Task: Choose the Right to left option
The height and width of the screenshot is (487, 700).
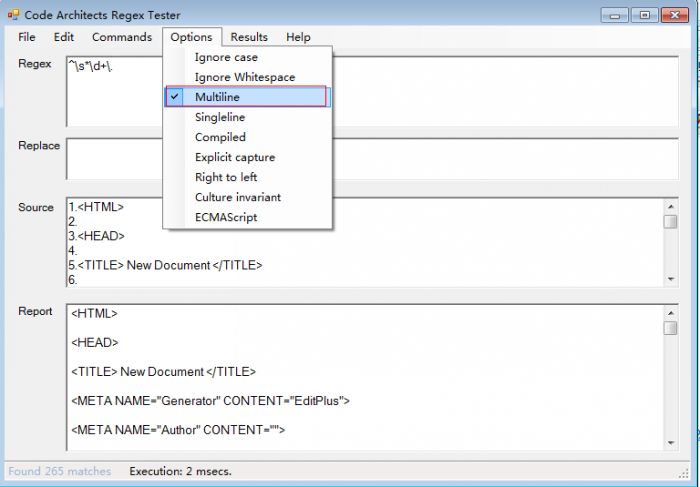Action: tap(225, 177)
